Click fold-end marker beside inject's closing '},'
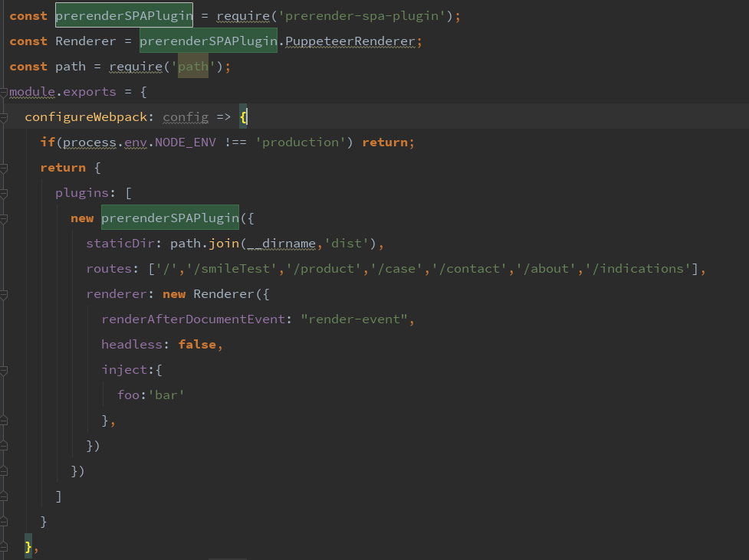 coord(3,421)
